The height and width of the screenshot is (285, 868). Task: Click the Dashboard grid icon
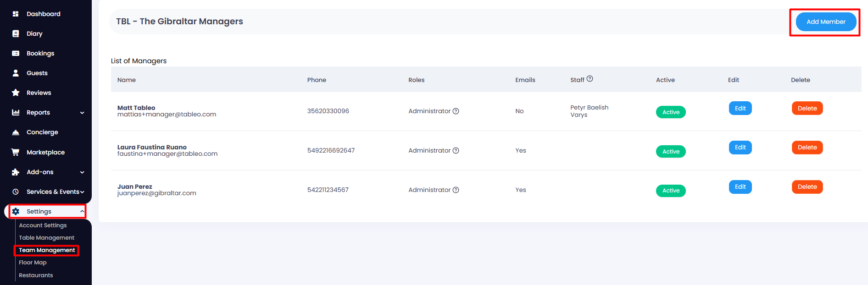[16, 14]
